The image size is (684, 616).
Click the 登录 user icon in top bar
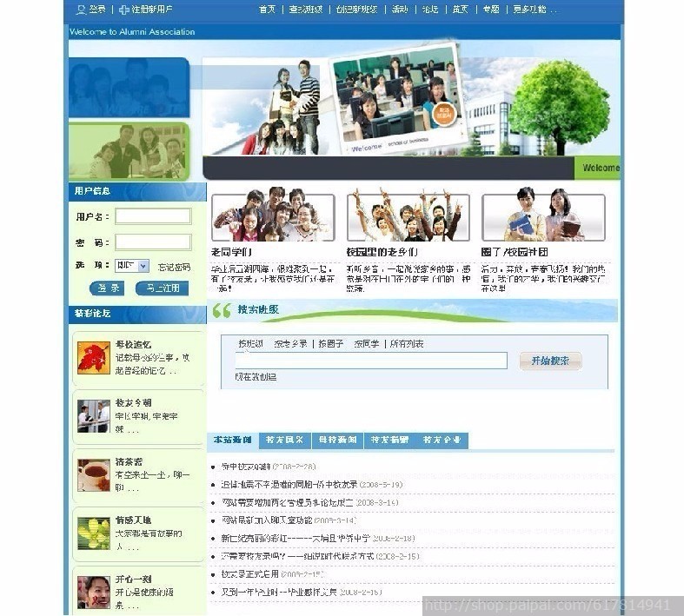click(81, 10)
